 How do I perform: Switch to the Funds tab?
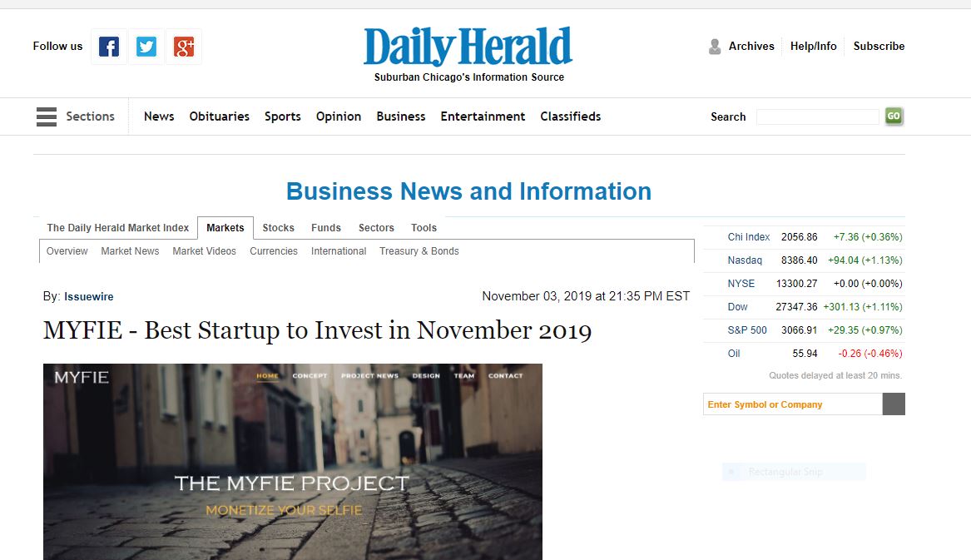click(x=325, y=228)
